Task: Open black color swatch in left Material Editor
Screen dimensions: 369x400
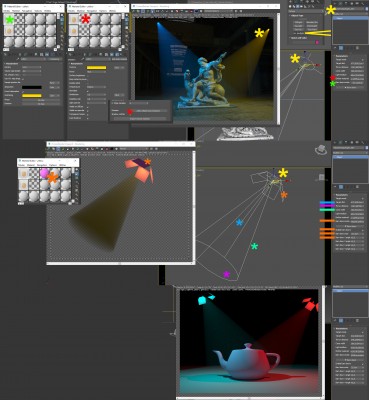Action: [x=32, y=87]
